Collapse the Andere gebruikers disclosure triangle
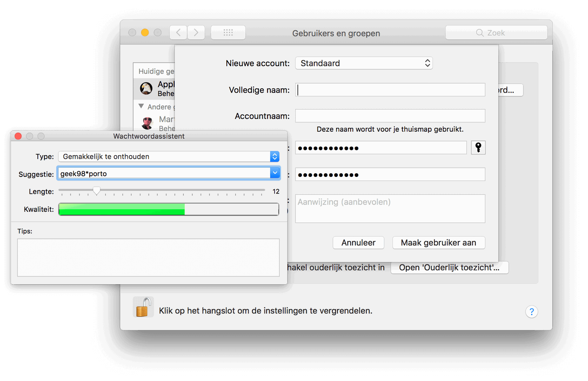The width and height of the screenshot is (588, 381). click(x=141, y=106)
